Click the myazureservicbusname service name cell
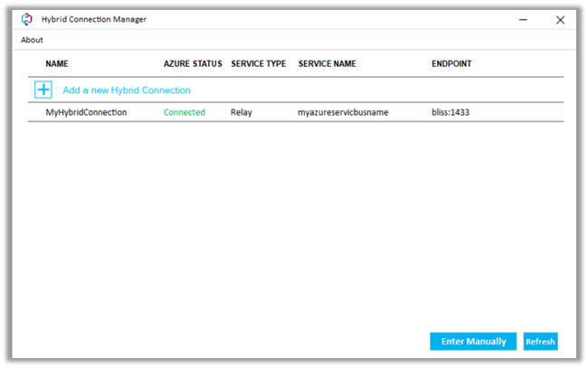Viewport: 588px width, 368px height. (343, 113)
